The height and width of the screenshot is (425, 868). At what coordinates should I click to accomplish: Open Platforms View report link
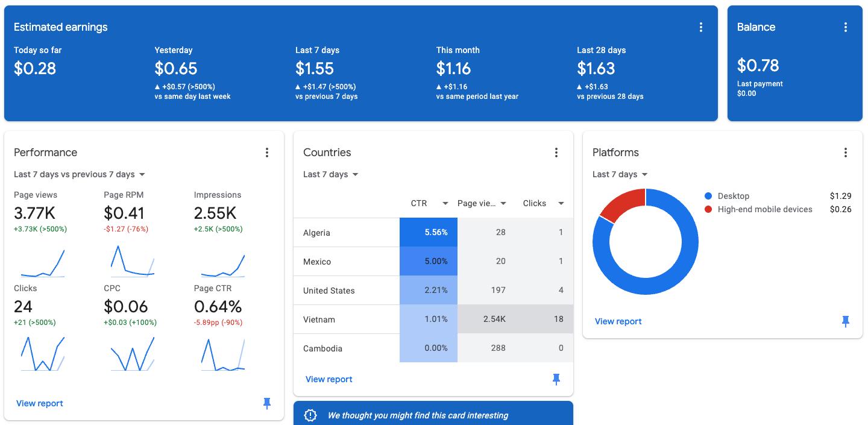coord(618,321)
